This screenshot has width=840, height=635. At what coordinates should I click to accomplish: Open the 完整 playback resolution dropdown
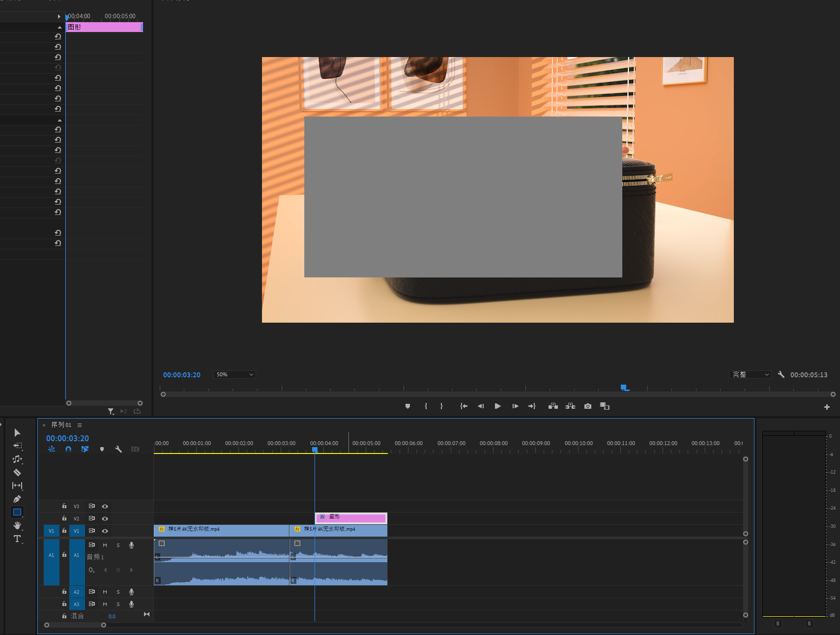pos(750,375)
